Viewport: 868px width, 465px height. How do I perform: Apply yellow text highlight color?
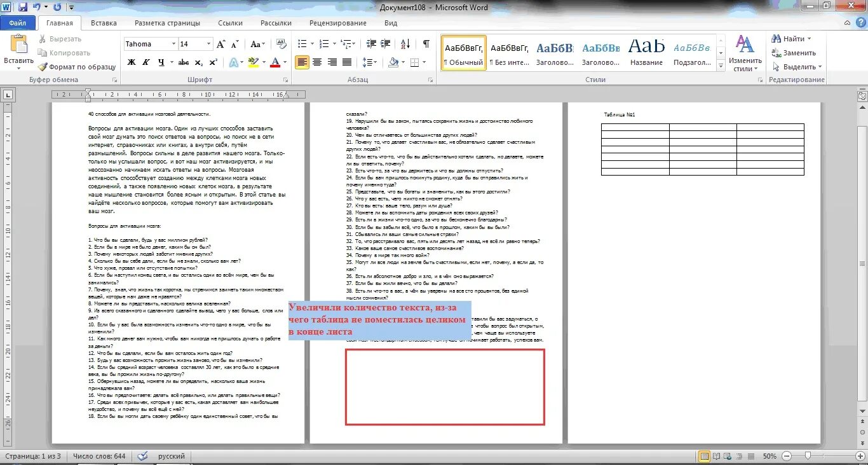254,62
